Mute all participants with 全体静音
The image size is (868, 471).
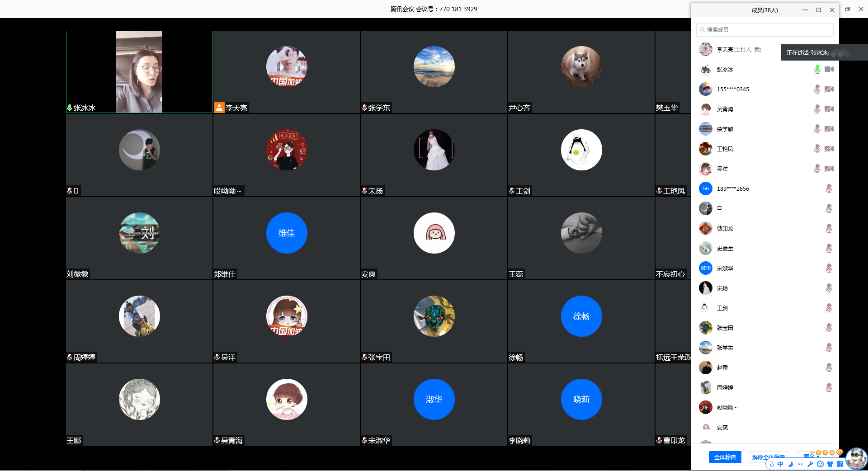pyautogui.click(x=725, y=457)
